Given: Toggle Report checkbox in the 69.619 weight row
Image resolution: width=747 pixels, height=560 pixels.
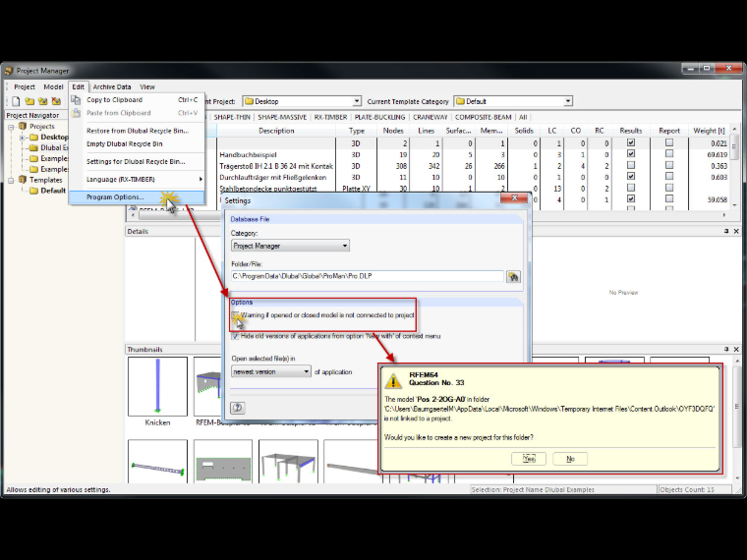Looking at the screenshot, I should tap(669, 154).
